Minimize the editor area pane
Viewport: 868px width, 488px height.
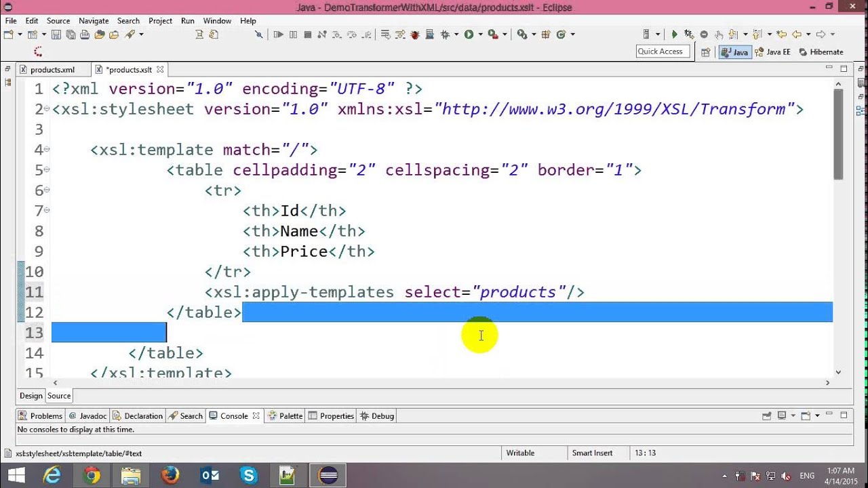[830, 68]
